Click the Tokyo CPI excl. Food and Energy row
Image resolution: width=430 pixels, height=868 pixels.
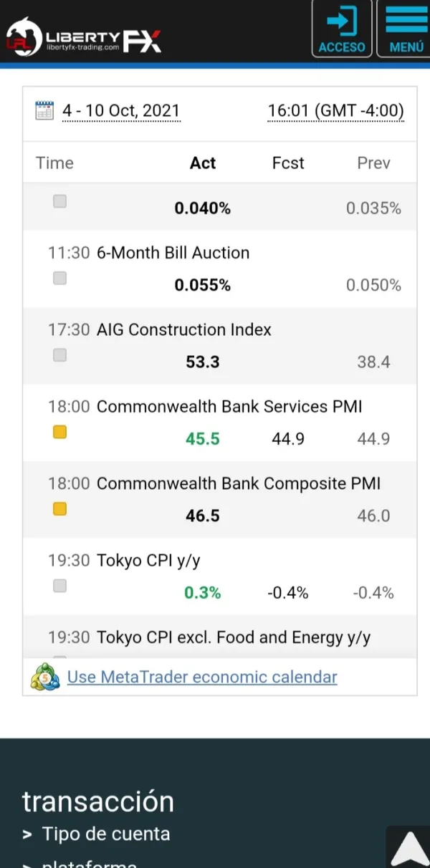(234, 637)
